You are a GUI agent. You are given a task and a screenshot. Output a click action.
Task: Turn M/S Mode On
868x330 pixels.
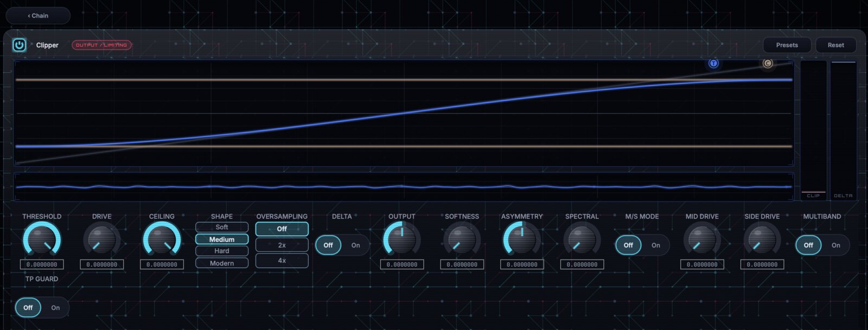coord(656,245)
